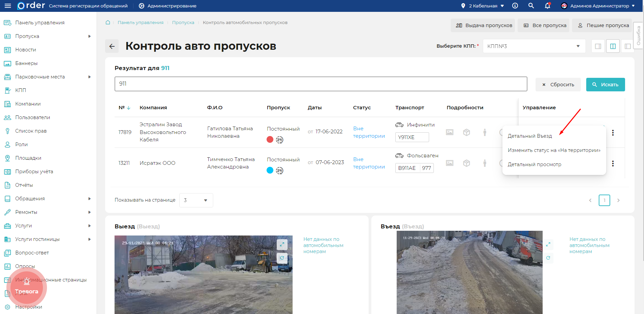Click the photo icon for pass 17819

coord(450,133)
